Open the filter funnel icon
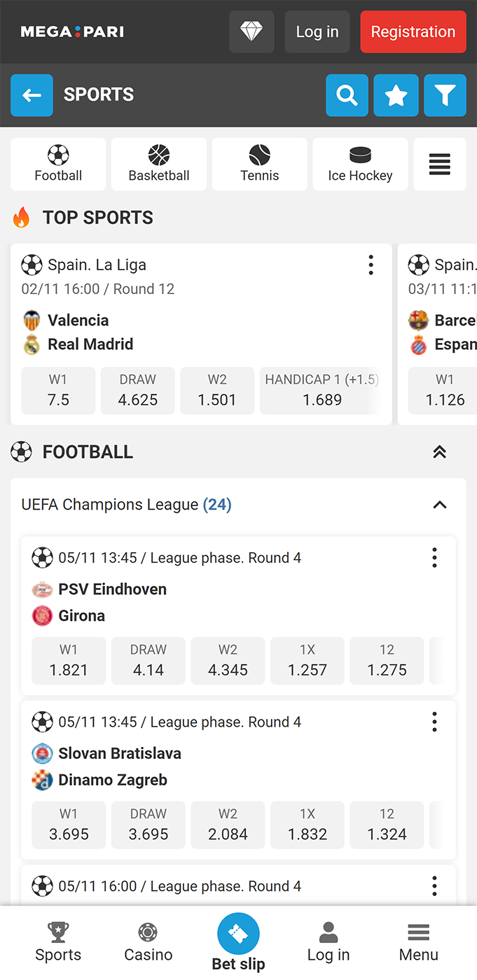Viewport: 477px width, 980px height. (445, 95)
